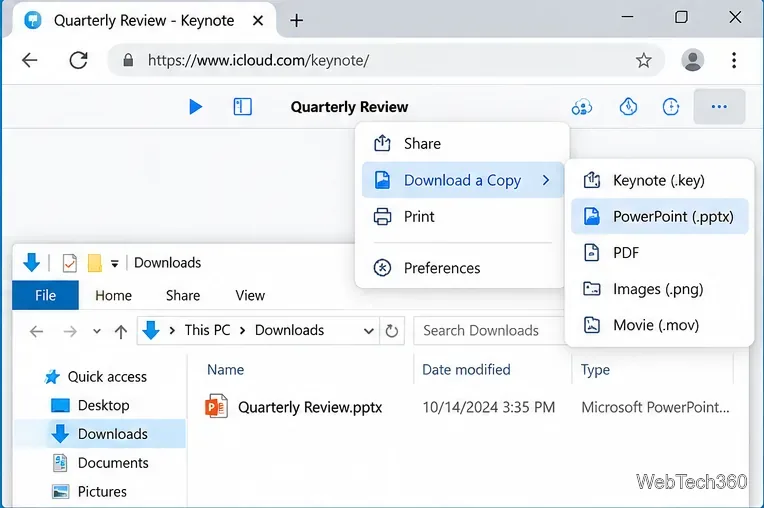Expand the address bar history dropdown
Screen dimensions: 764x508
pyautogui.click(x=369, y=331)
